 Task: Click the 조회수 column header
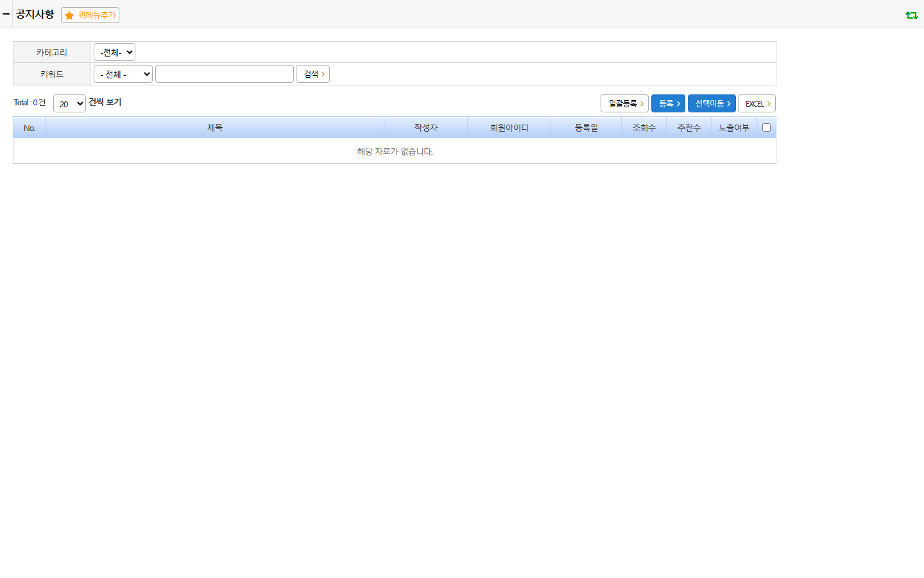point(644,128)
